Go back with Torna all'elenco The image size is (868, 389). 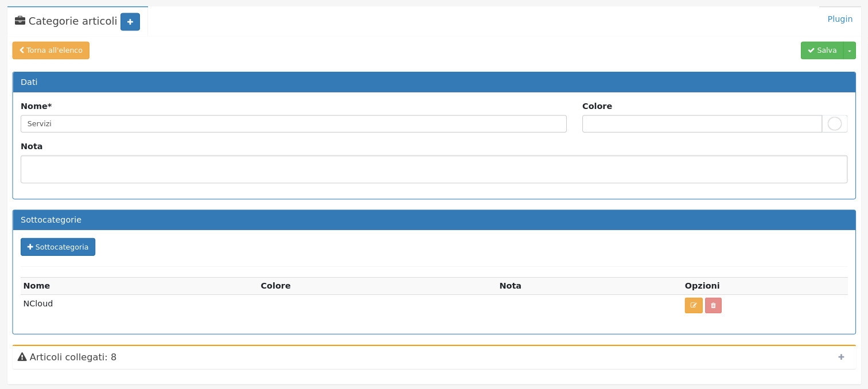(x=51, y=50)
